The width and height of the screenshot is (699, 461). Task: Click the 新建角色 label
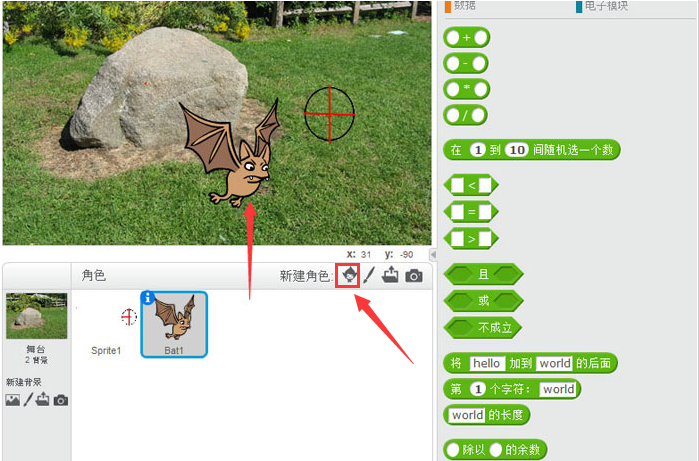[306, 276]
